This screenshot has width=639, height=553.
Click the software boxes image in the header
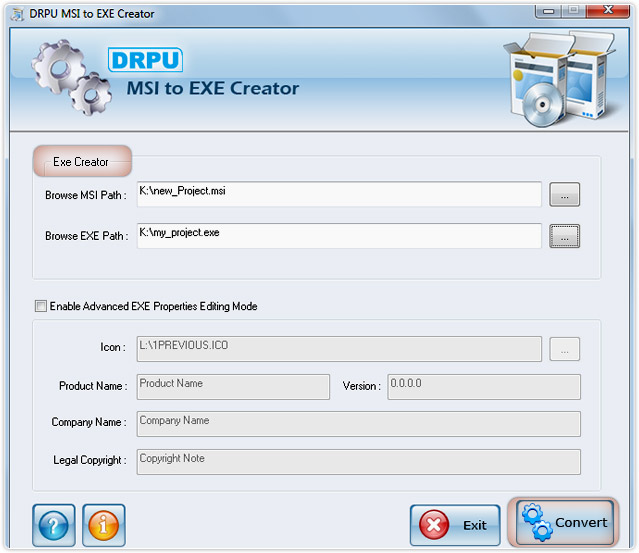pos(561,79)
